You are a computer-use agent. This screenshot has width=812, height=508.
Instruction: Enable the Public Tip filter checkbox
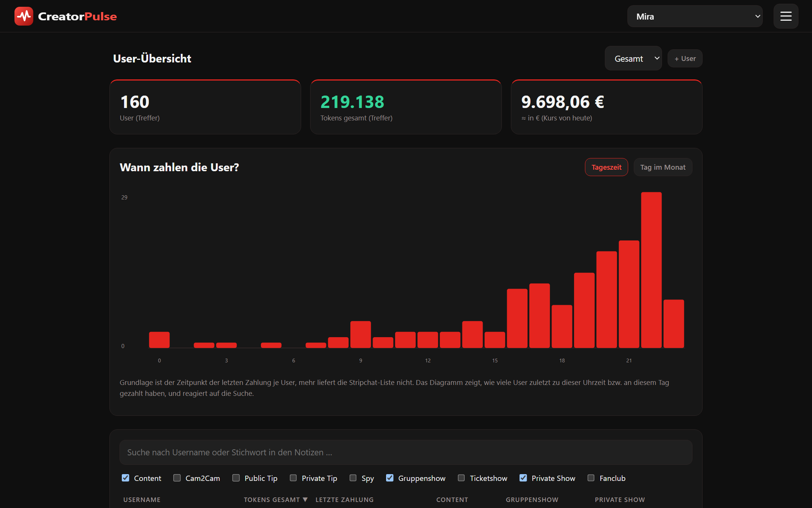click(x=236, y=478)
